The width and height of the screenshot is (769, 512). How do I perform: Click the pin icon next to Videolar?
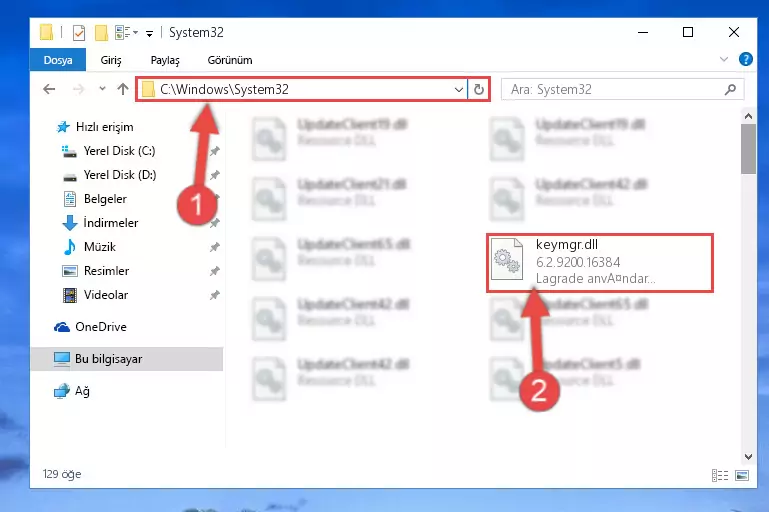(x=215, y=295)
